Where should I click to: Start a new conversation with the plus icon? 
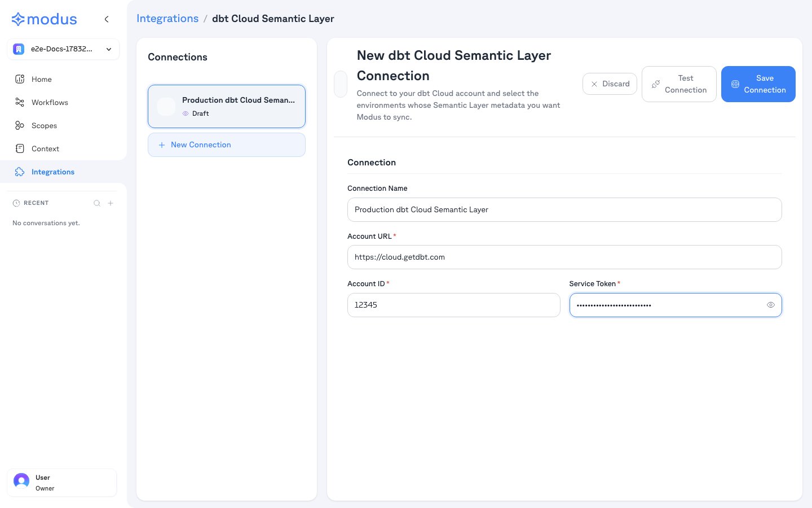(111, 203)
